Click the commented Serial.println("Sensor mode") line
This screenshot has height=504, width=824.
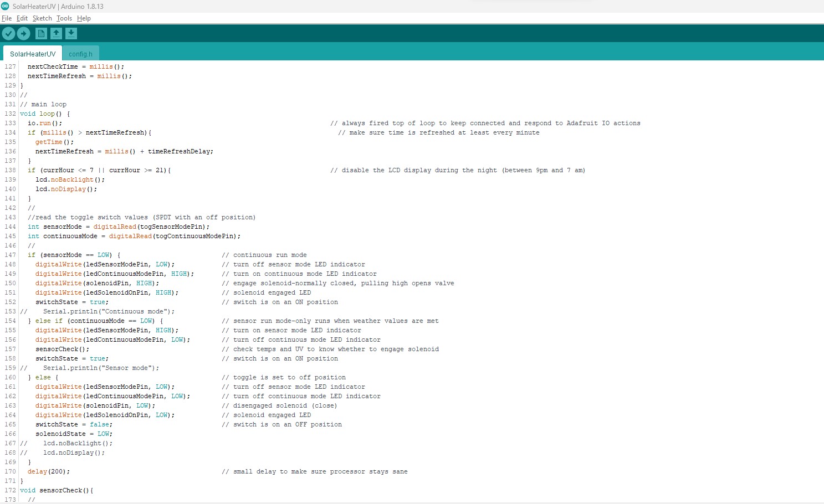(x=101, y=368)
